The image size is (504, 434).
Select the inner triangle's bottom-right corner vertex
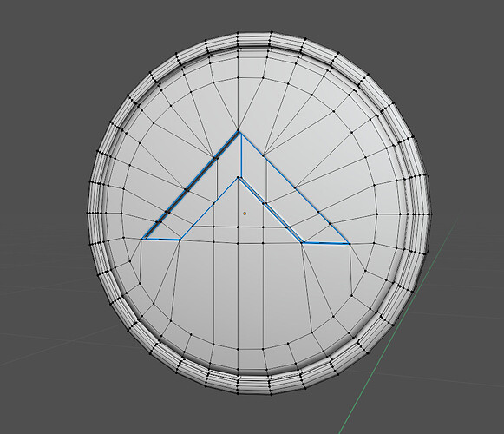(x=302, y=243)
